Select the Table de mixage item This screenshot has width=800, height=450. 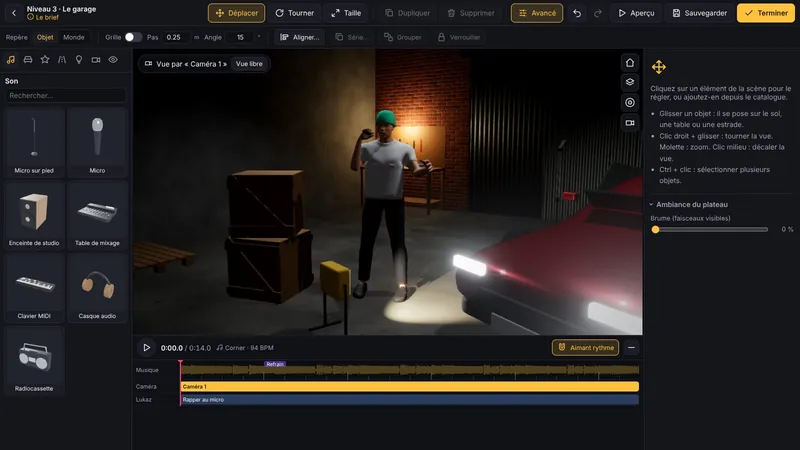pos(97,215)
